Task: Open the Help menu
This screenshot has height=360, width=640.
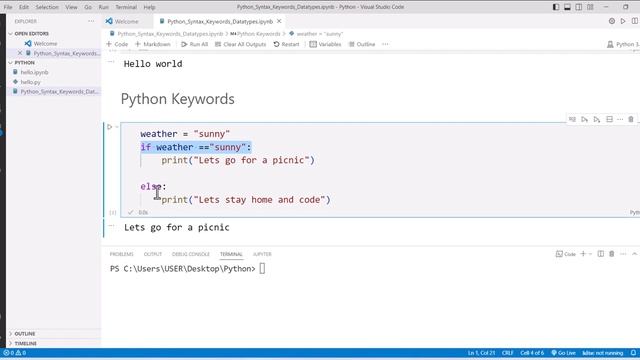Action: coord(149,7)
